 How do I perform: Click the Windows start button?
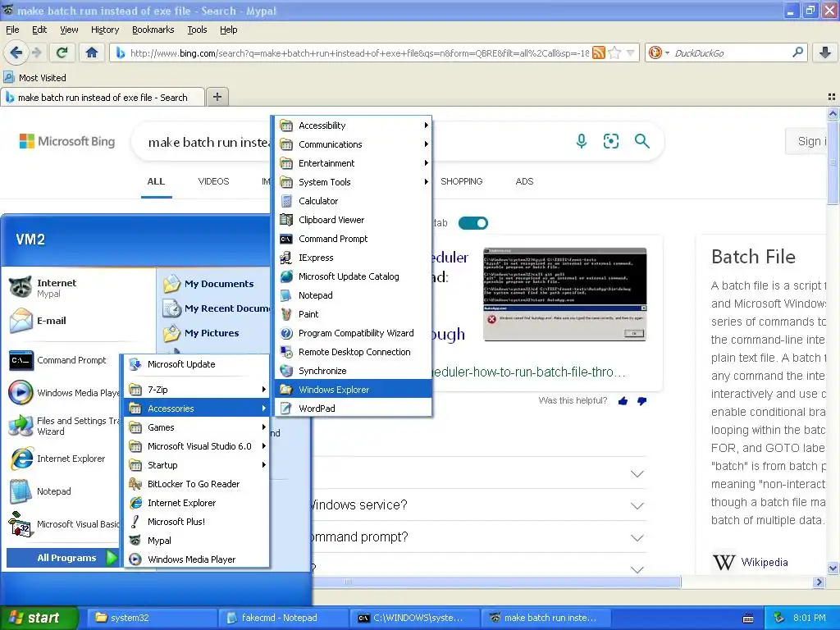click(39, 618)
